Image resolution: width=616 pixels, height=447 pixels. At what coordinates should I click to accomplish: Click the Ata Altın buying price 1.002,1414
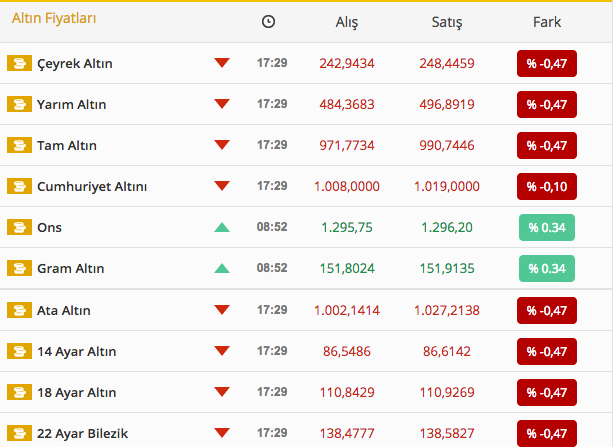pyautogui.click(x=347, y=310)
